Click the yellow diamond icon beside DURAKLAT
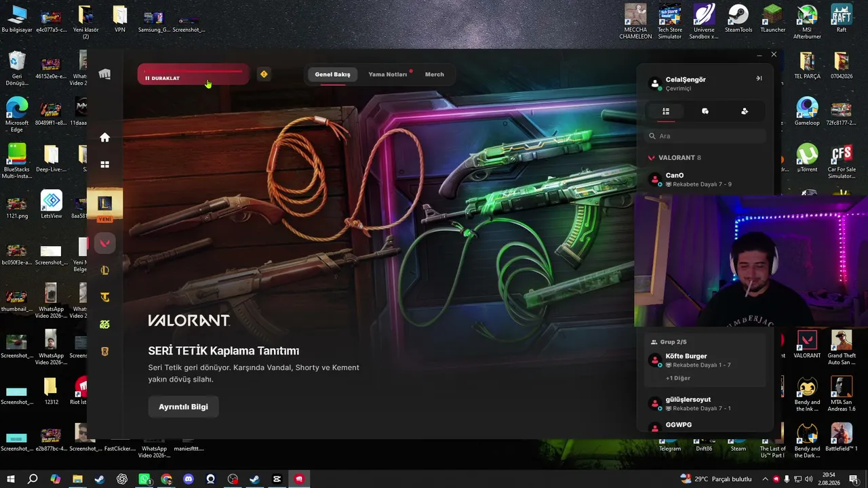 [264, 74]
